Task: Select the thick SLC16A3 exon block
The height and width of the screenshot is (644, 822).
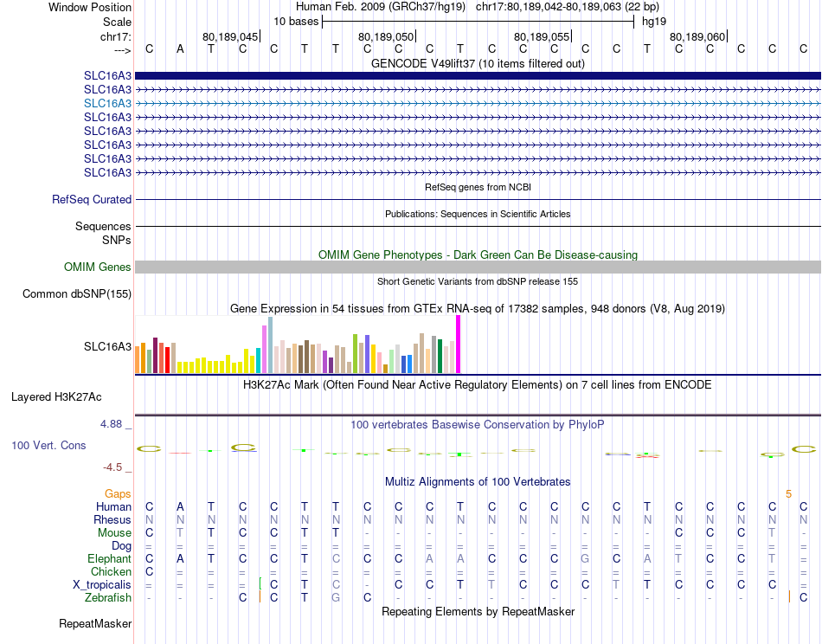Action: click(x=478, y=75)
